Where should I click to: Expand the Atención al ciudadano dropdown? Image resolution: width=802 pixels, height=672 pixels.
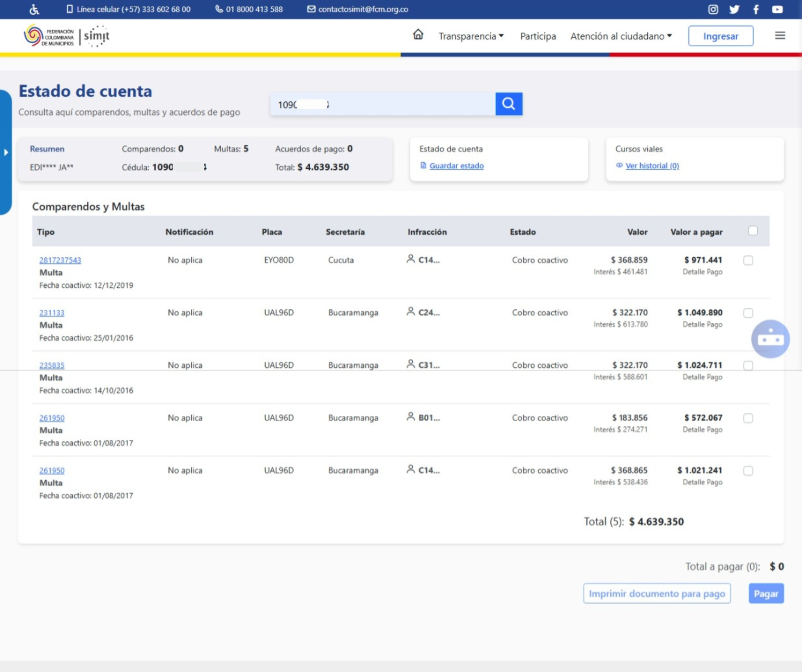pyautogui.click(x=621, y=36)
